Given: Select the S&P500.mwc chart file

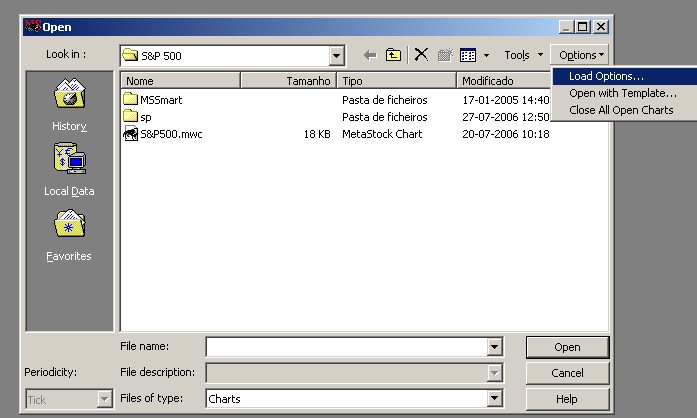Looking at the screenshot, I should click(x=170, y=134).
